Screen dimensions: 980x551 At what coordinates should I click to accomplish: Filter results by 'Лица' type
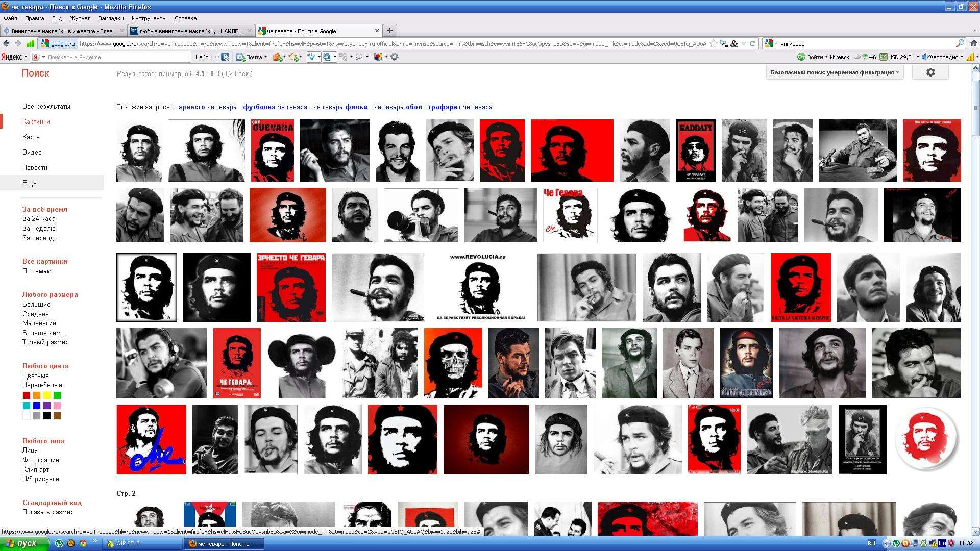pos(30,450)
